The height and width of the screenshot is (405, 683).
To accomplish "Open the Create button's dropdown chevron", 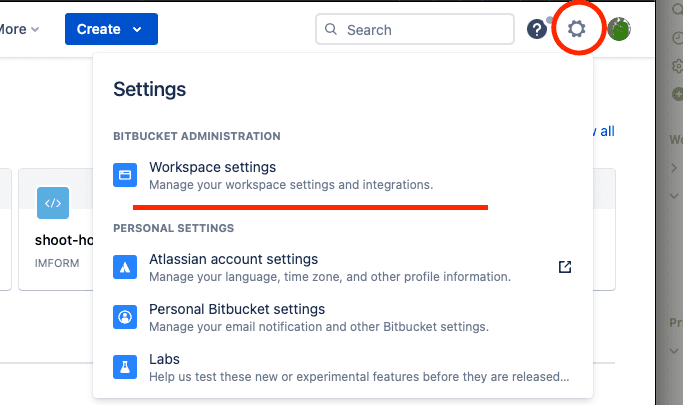I will coord(137,30).
